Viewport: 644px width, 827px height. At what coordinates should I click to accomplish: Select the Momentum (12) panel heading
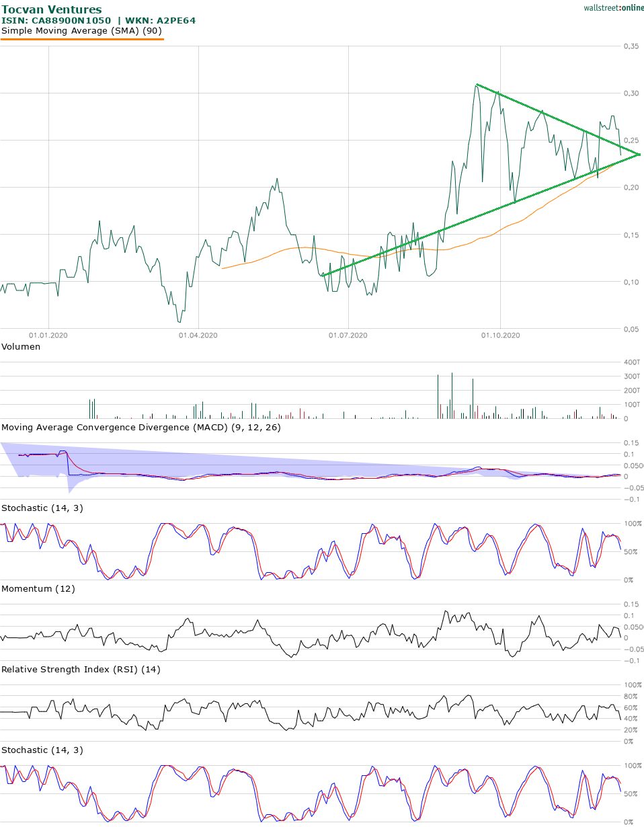(x=38, y=589)
